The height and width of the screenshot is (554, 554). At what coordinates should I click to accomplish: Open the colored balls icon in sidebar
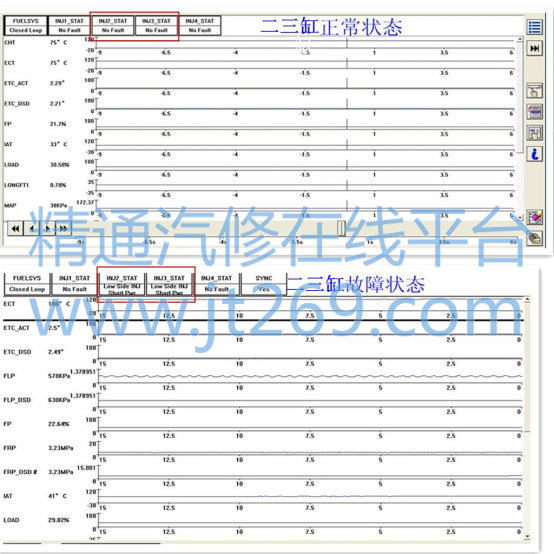534,217
